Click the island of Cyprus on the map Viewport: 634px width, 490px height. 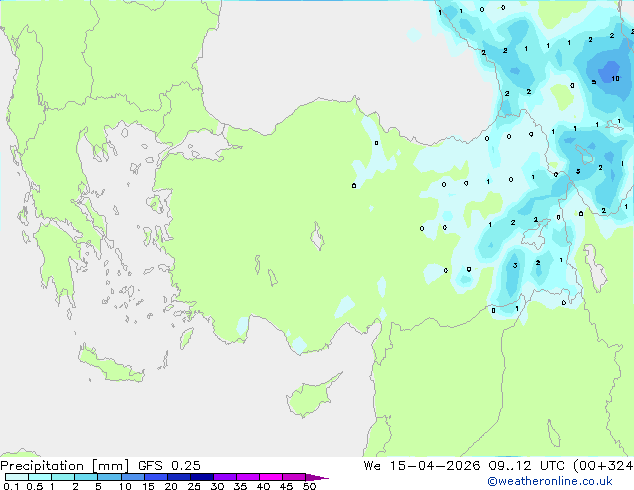pos(311,396)
